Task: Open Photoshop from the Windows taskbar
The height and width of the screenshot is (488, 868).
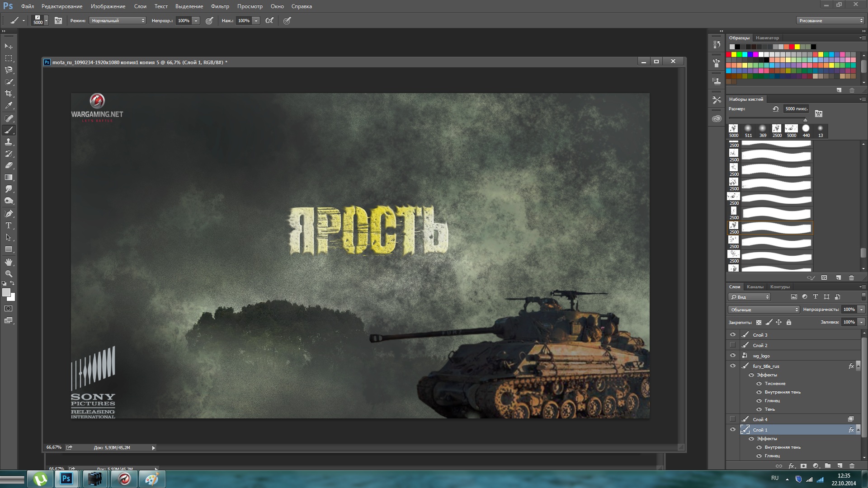Action: tap(66, 479)
